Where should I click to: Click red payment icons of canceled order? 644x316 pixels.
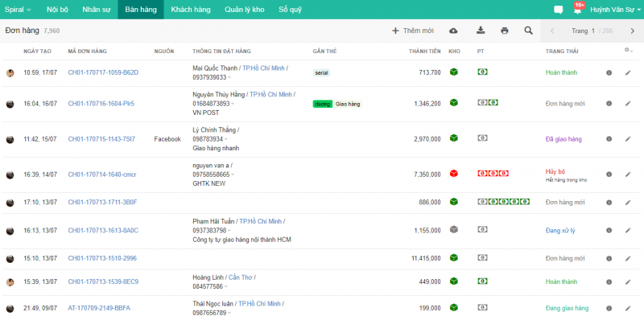click(493, 174)
